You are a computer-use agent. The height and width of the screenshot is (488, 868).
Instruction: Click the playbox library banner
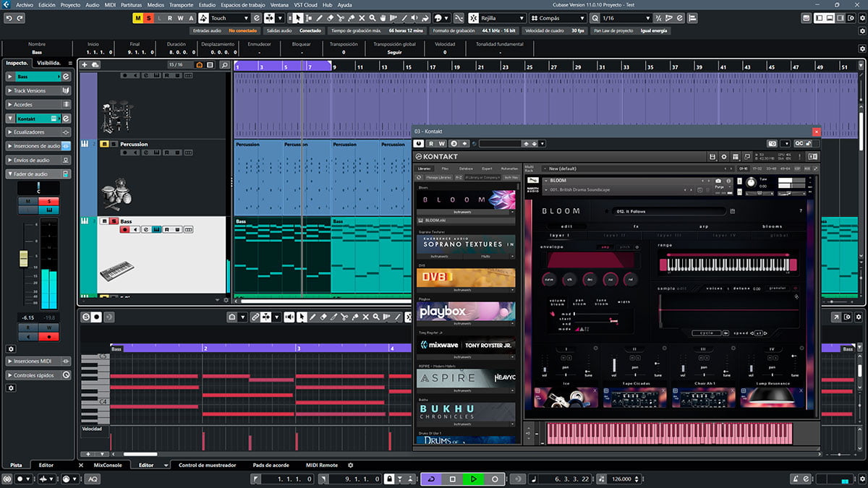pos(467,312)
